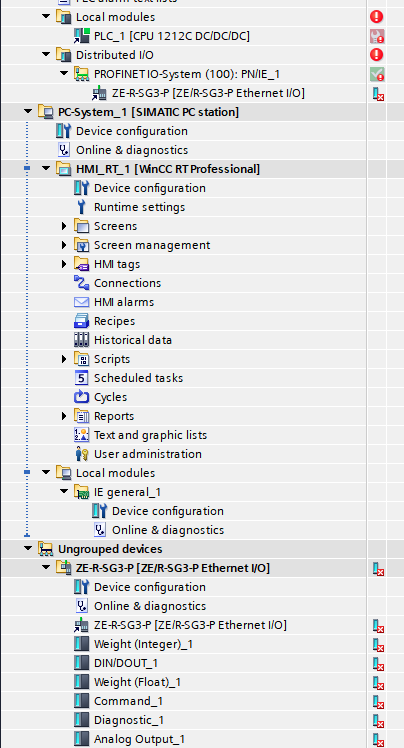Select PLC_1 [CPU 1212C DC/DC/DC]

coord(172,36)
